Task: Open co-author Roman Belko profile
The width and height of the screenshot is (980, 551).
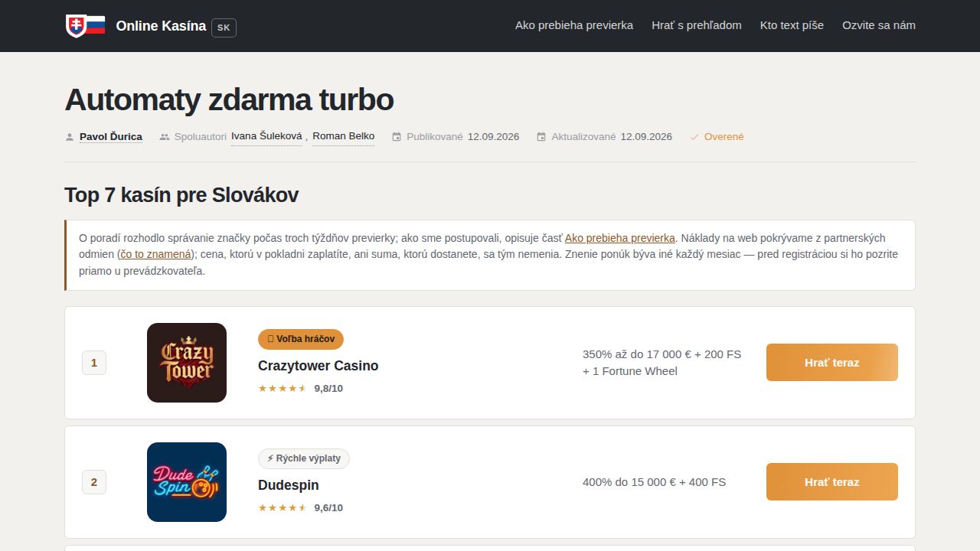Action: [344, 136]
